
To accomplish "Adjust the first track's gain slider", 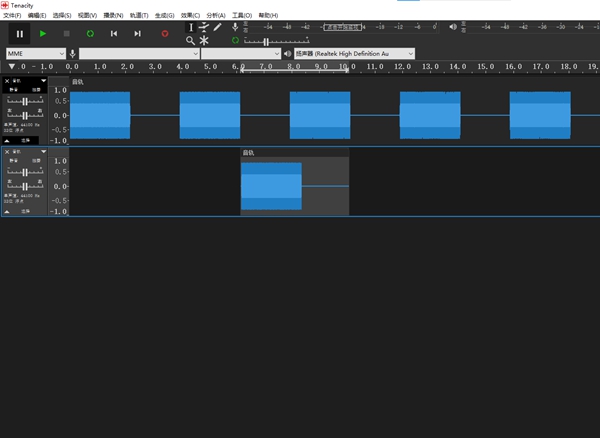I will click(x=25, y=101).
